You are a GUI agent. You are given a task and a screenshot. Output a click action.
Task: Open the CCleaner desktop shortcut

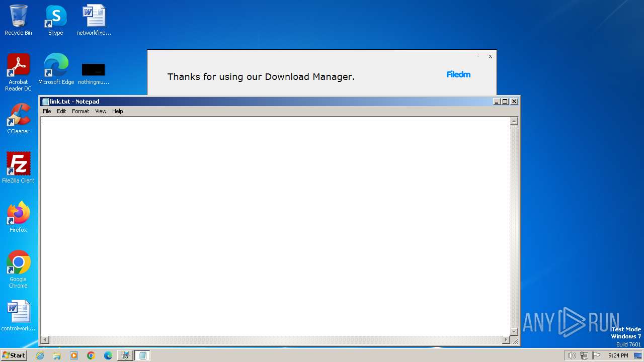(x=18, y=119)
